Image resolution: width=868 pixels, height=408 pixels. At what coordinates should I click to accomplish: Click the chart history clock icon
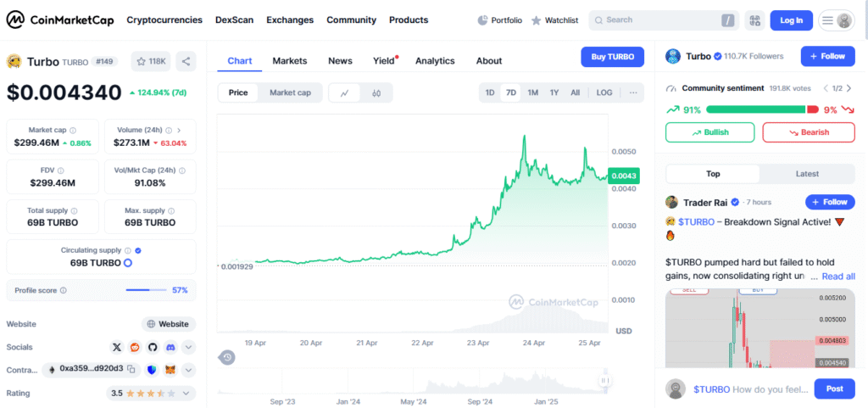(x=227, y=358)
